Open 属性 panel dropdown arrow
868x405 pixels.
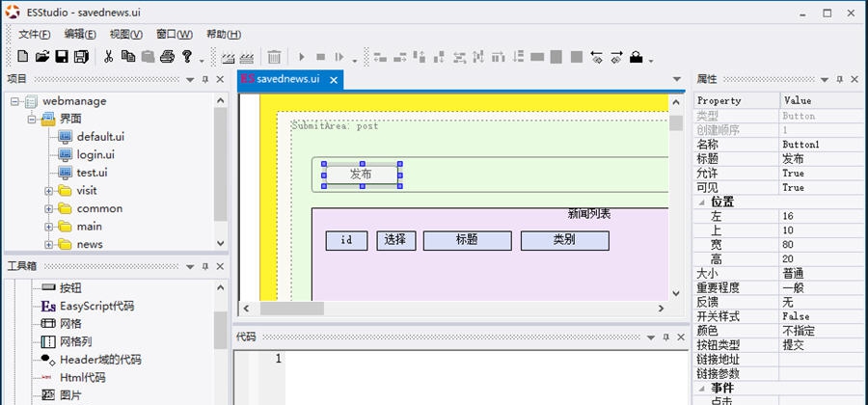[825, 80]
